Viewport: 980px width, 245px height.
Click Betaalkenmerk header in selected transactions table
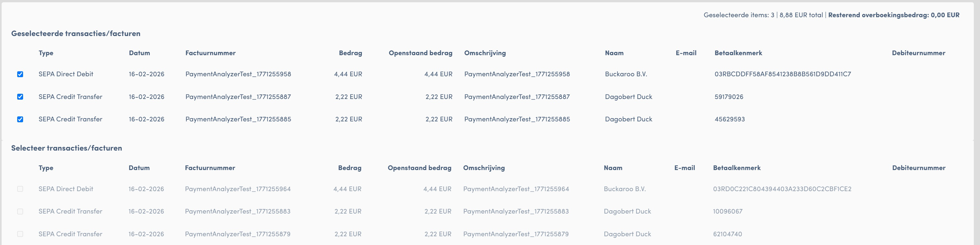coord(738,53)
